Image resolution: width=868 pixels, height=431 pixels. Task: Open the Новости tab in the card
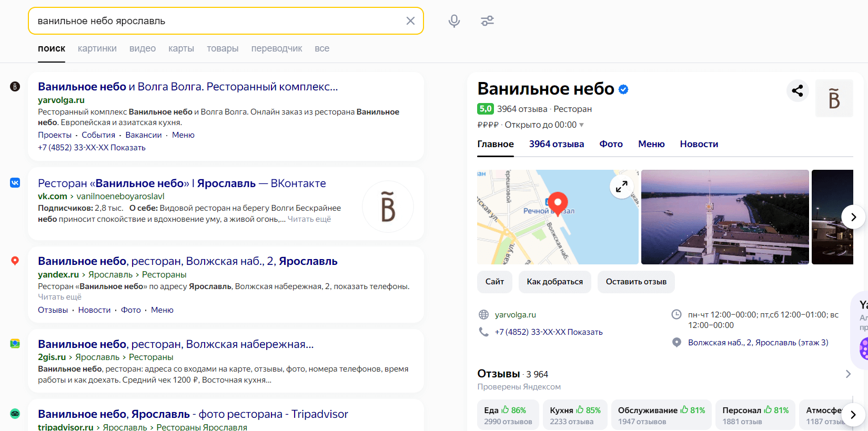point(699,144)
